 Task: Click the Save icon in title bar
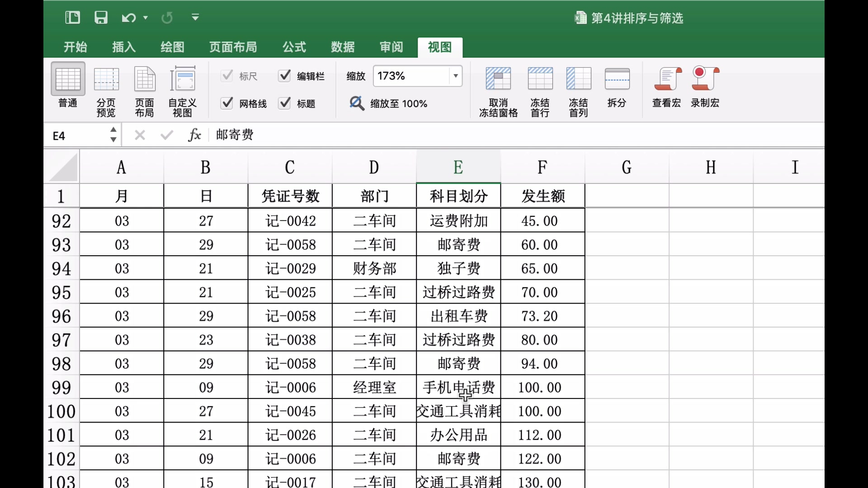[x=101, y=18]
